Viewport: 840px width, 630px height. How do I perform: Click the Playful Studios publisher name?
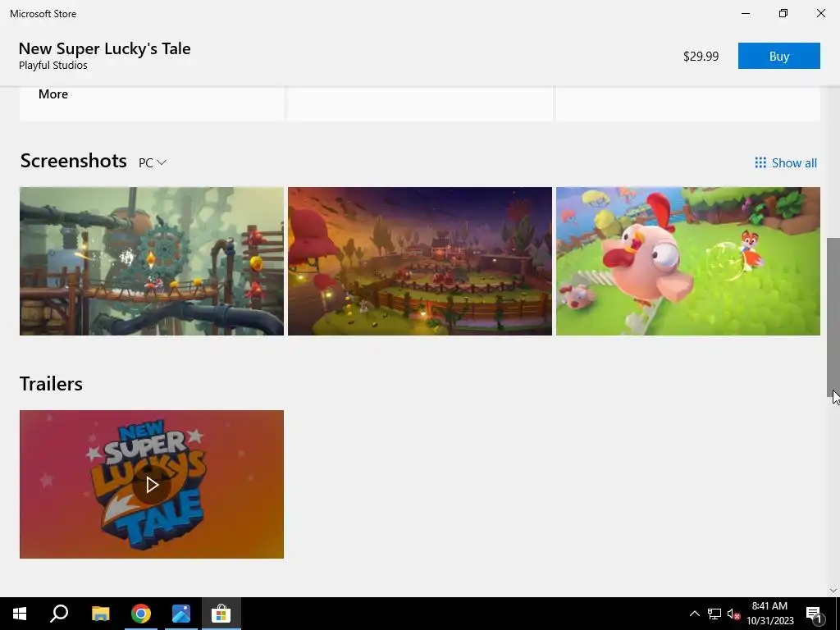click(53, 66)
